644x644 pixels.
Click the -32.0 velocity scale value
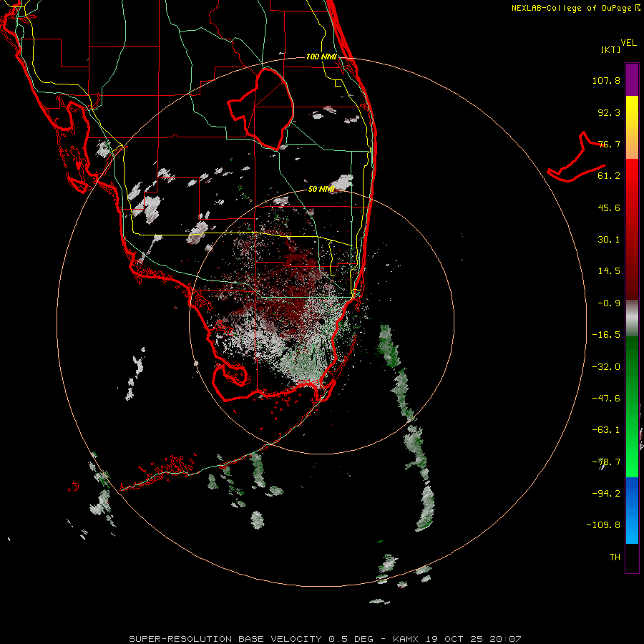(x=606, y=367)
